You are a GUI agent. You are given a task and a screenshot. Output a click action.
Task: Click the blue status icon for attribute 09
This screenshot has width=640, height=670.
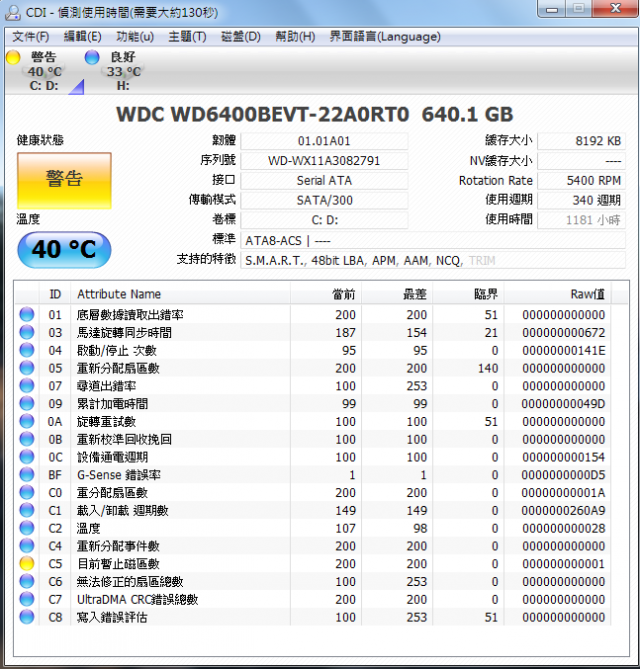tap(27, 403)
